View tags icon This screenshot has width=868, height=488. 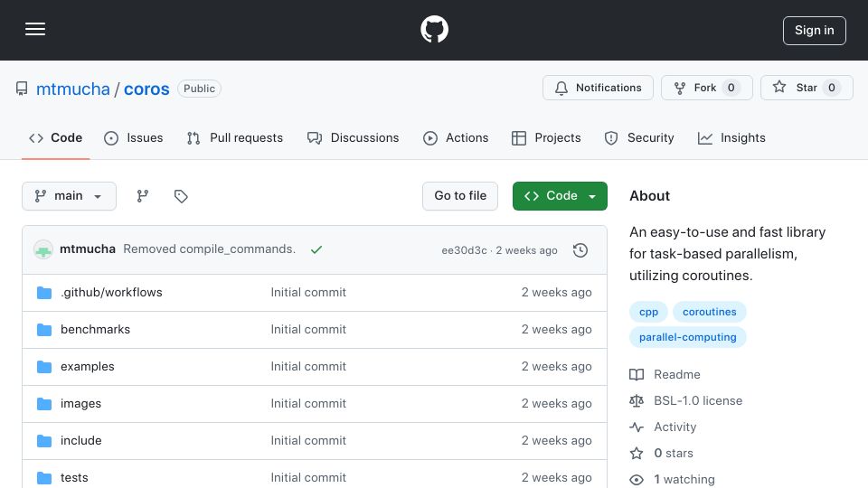pyautogui.click(x=181, y=196)
